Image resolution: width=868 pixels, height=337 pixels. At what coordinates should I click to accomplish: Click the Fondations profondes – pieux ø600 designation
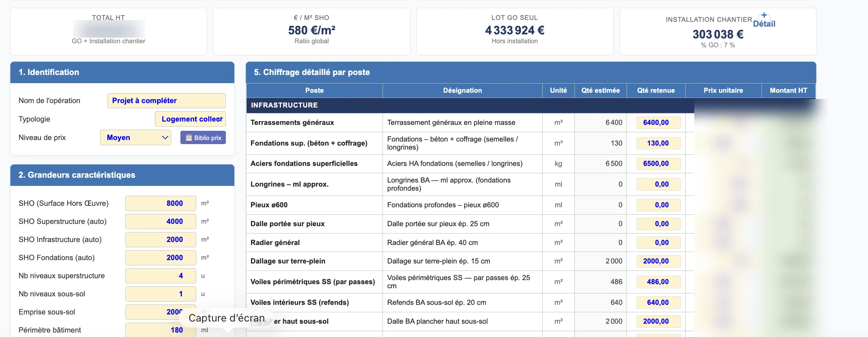coord(443,205)
